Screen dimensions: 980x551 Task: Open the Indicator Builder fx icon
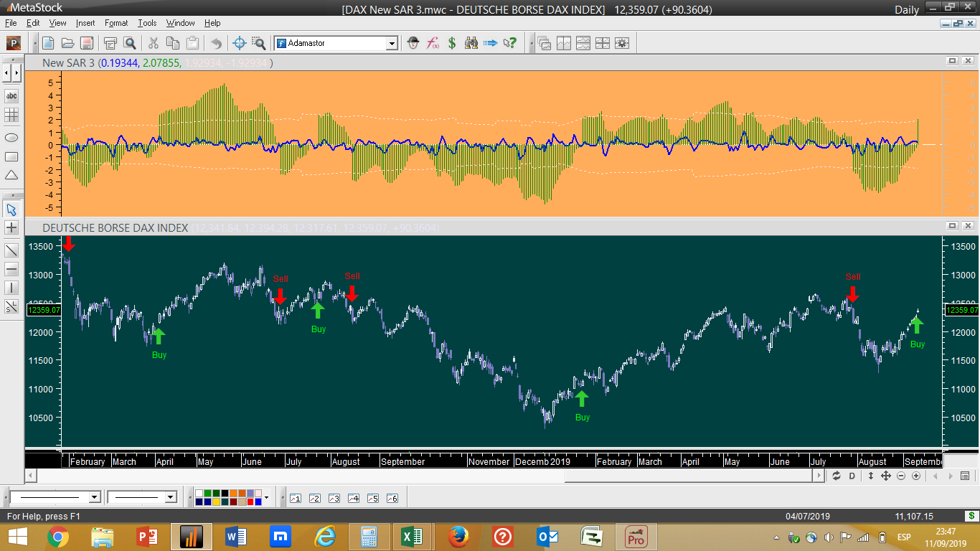click(x=433, y=43)
